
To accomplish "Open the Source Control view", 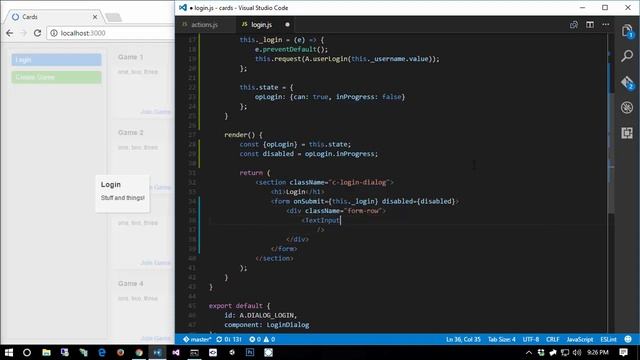I will [x=627, y=82].
